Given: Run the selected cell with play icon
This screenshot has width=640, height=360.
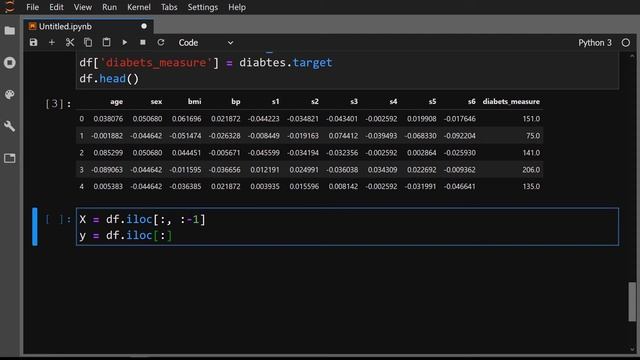Looking at the screenshot, I should click(124, 42).
